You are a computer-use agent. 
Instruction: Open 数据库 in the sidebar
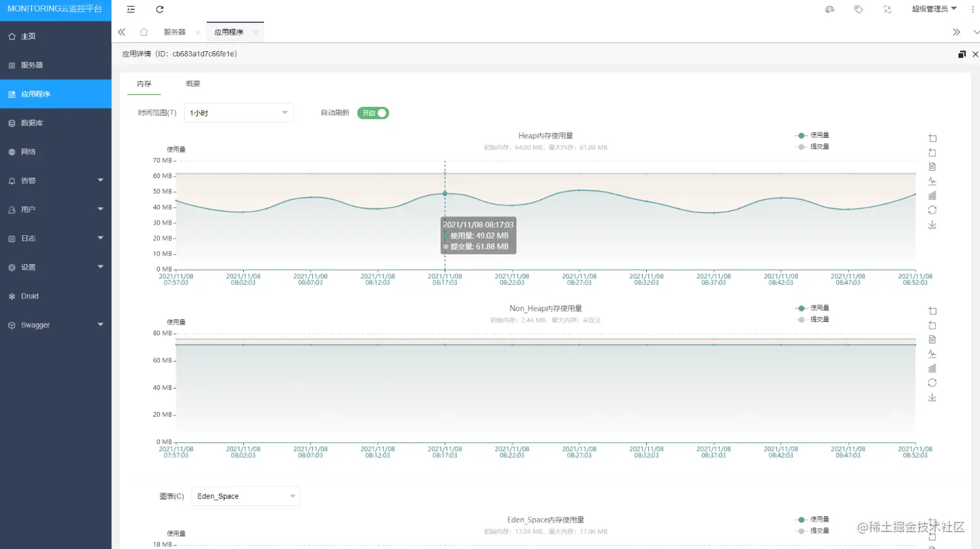point(56,123)
